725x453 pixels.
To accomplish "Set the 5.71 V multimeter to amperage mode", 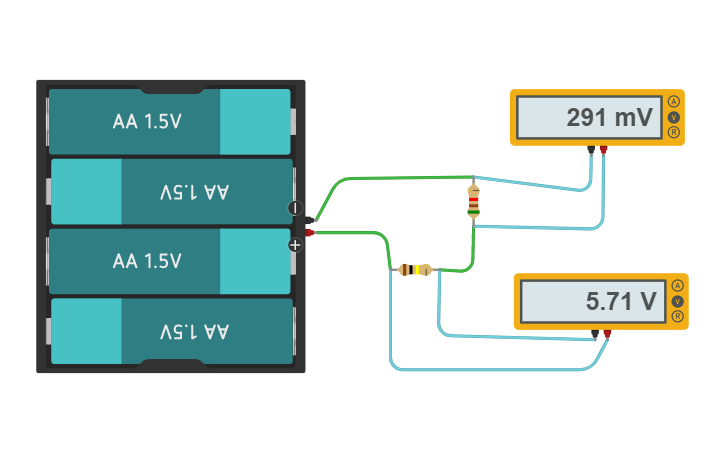I will [678, 286].
